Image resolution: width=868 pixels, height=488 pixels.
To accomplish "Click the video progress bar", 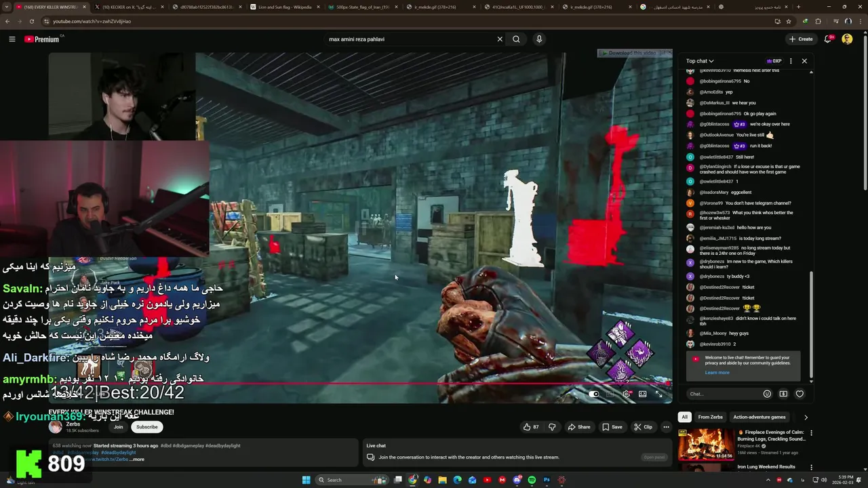I will point(360,384).
